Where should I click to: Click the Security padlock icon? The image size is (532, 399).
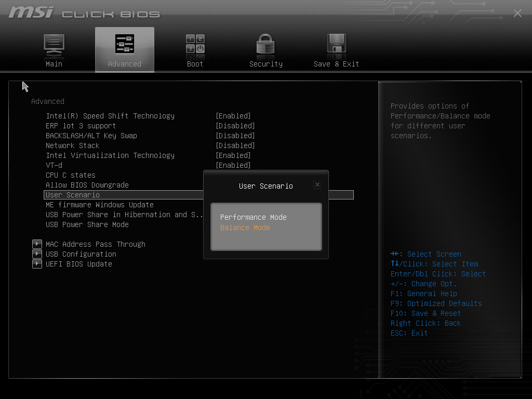click(x=265, y=44)
